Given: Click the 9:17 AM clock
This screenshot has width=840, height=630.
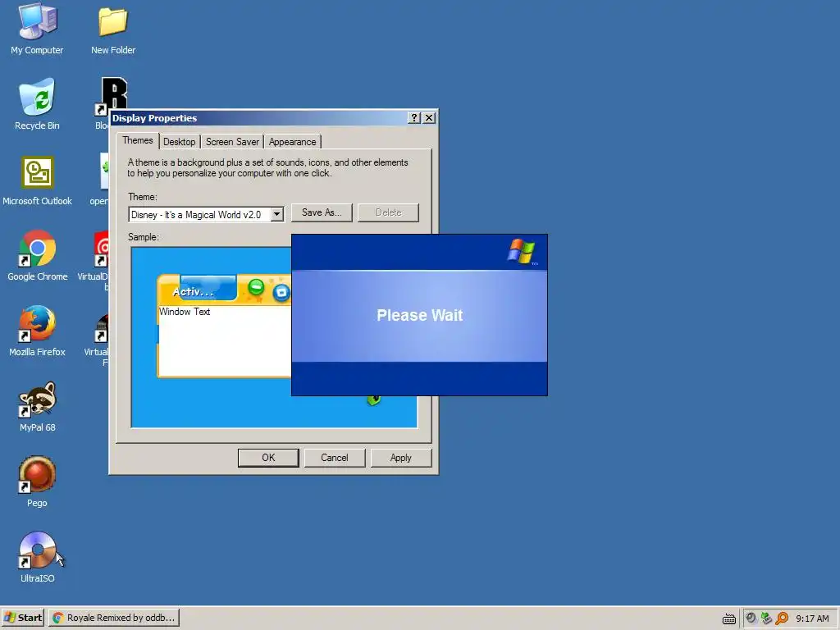Looking at the screenshot, I should tap(812, 619).
